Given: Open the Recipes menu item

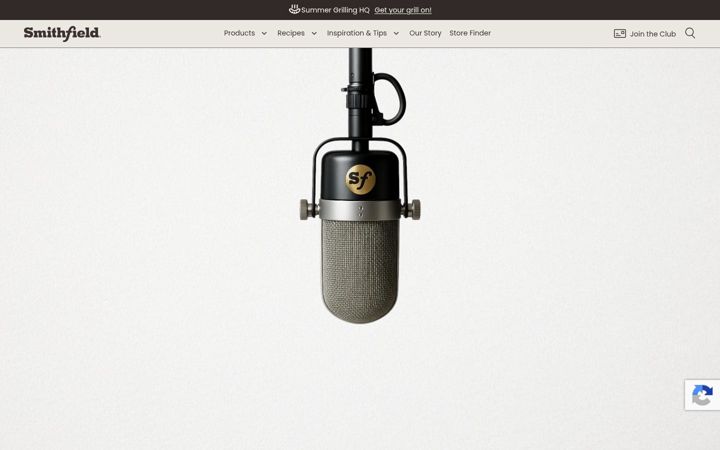Looking at the screenshot, I should [x=291, y=33].
